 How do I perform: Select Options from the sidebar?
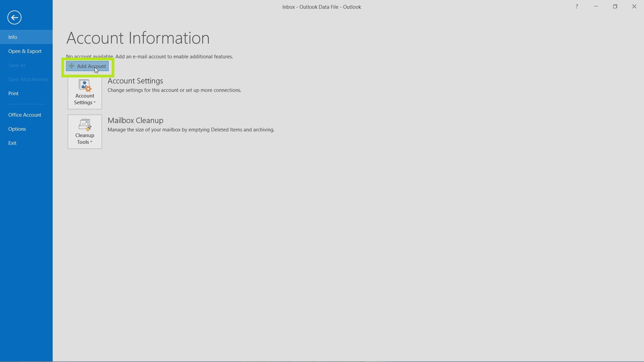click(x=17, y=129)
